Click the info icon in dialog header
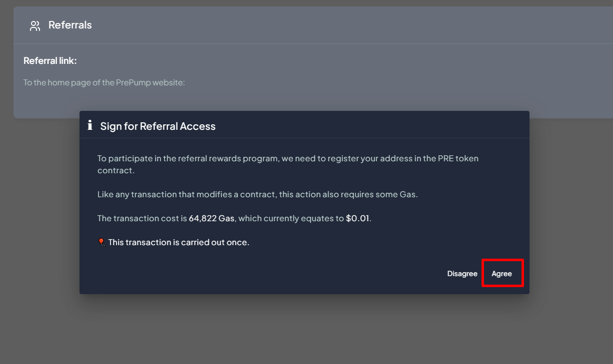The width and height of the screenshot is (613, 364). (x=89, y=125)
